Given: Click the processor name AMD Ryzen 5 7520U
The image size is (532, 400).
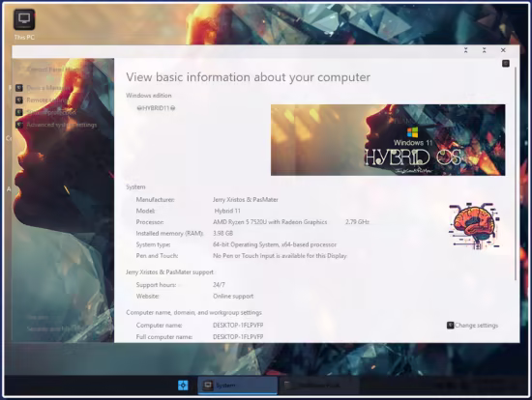Looking at the screenshot, I should point(270,222).
